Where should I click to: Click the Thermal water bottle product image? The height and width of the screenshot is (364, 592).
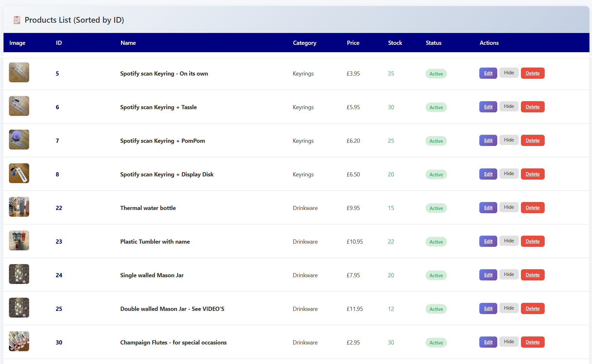(x=19, y=207)
